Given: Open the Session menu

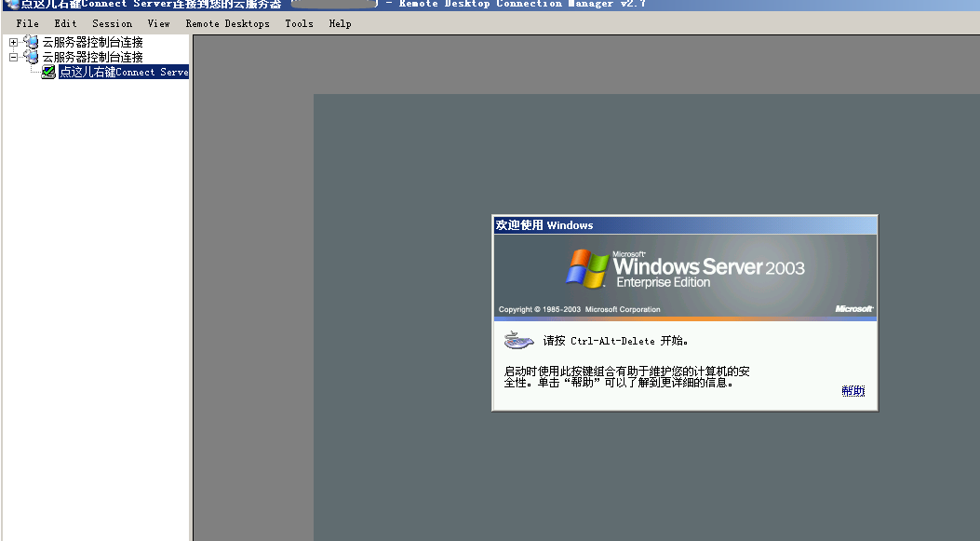Looking at the screenshot, I should tap(113, 24).
